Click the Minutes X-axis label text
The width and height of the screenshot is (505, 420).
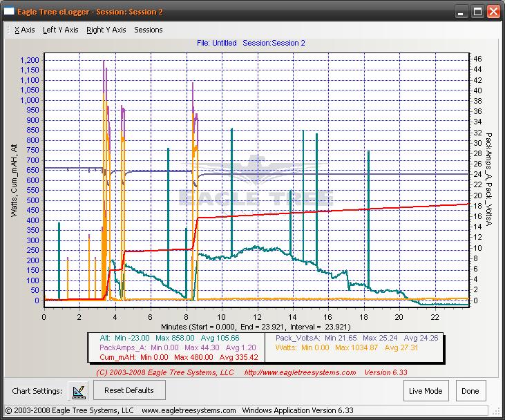256,327
